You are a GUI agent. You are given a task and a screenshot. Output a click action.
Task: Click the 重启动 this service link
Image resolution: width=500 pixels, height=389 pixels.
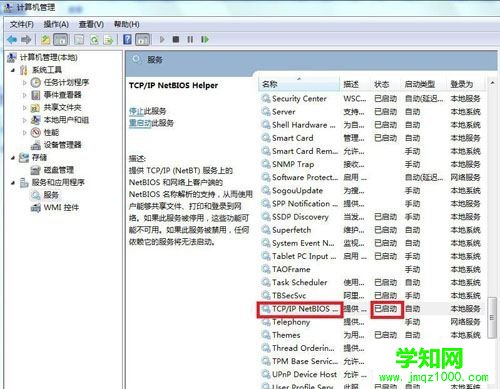(140, 123)
